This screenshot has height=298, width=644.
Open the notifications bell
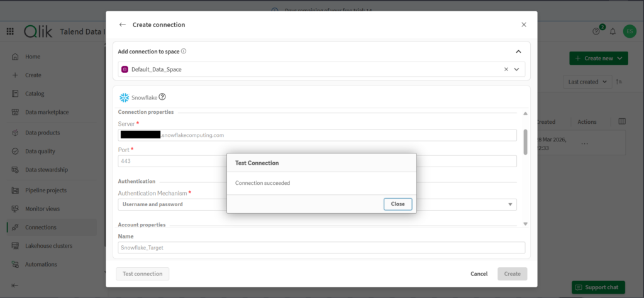pos(613,31)
